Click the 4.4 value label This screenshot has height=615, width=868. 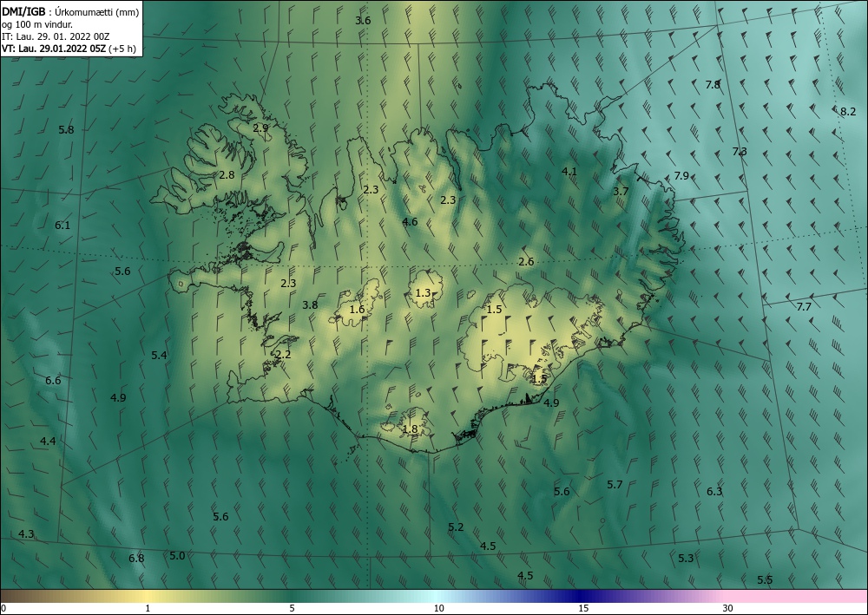[x=48, y=442]
